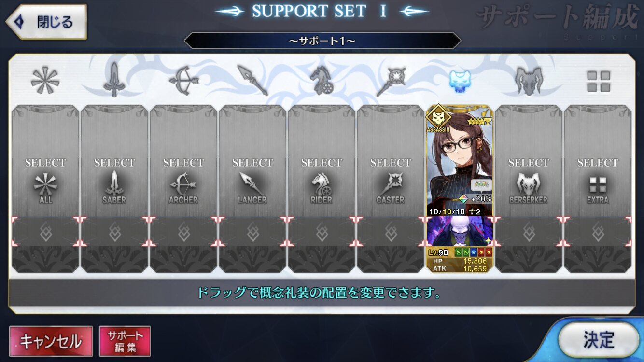Open the SELECT BERSERKER support slot
The image size is (644, 362).
529,162
